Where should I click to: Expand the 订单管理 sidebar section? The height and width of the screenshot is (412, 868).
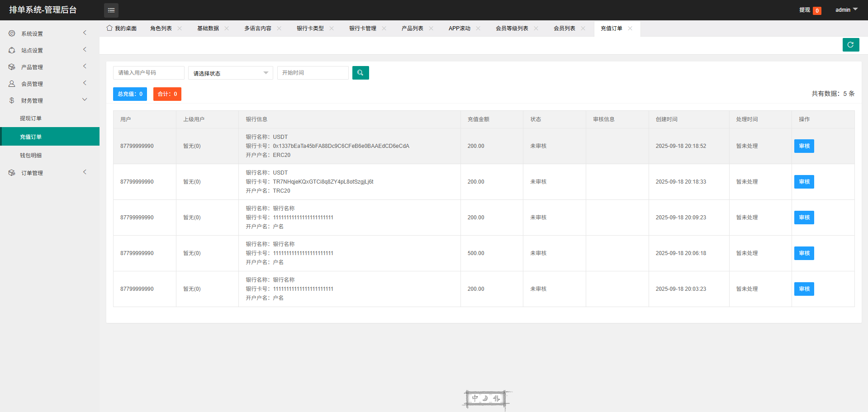coord(85,172)
